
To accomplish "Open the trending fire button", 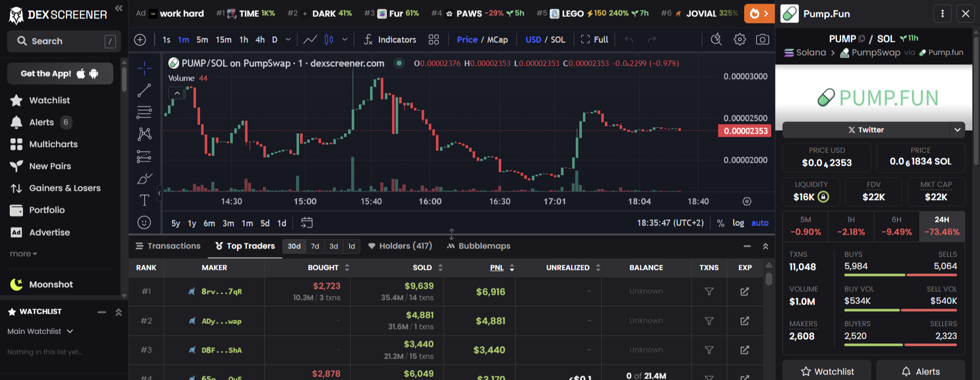I will pos(759,14).
